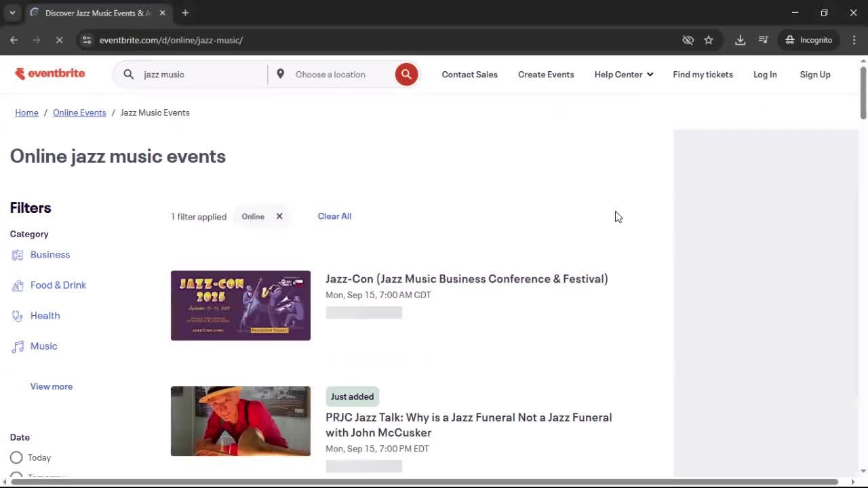Viewport: 868px width, 488px height.
Task: Open Find my tickets
Action: coord(703,75)
